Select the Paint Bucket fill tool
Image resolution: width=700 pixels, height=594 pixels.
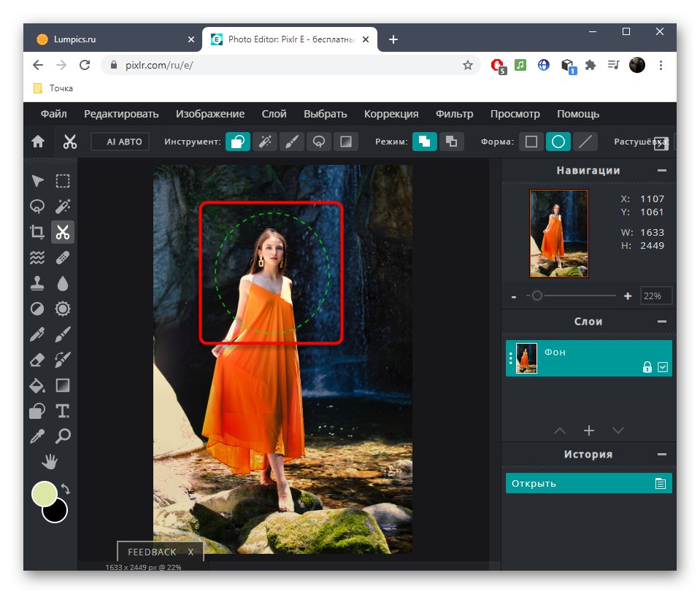[x=37, y=385]
